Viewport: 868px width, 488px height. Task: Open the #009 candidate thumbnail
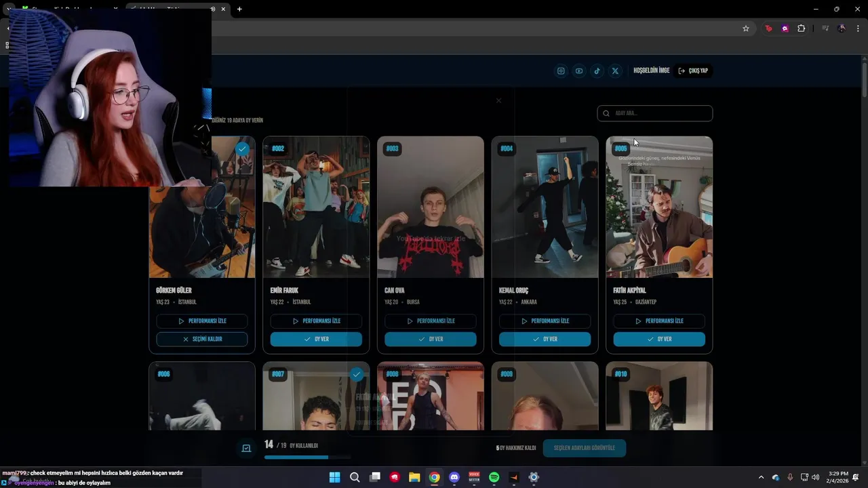[x=545, y=396]
